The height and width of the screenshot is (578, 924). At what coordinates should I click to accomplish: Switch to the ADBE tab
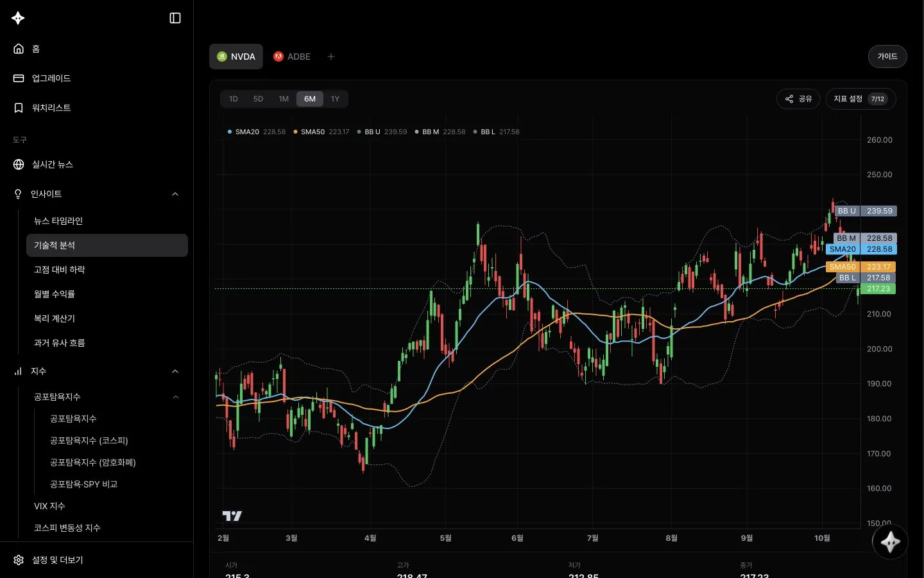292,57
